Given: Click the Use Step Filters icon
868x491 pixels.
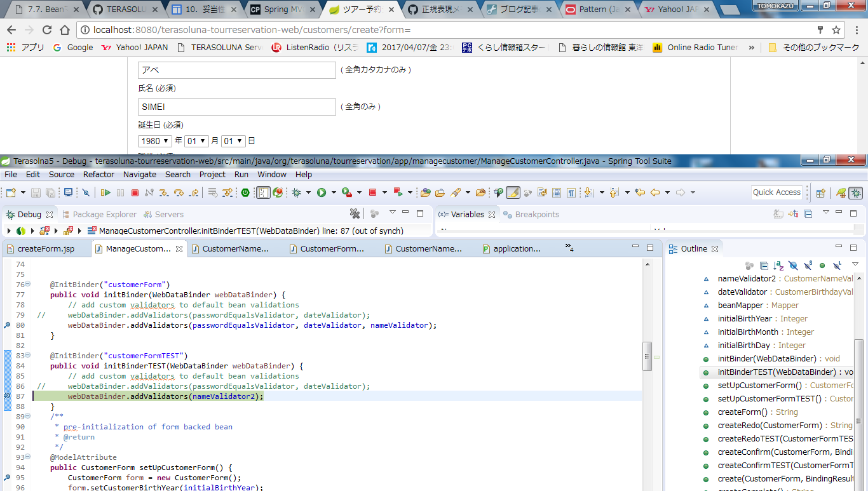Looking at the screenshot, I should [x=227, y=192].
